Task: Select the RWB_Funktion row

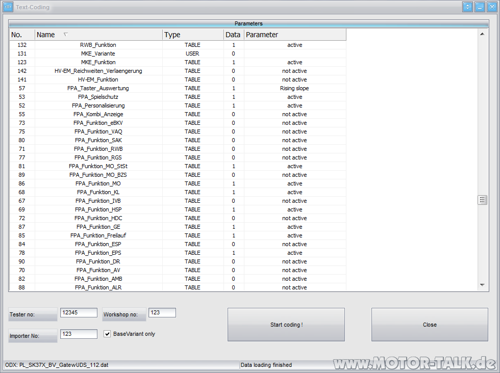Action: point(178,45)
